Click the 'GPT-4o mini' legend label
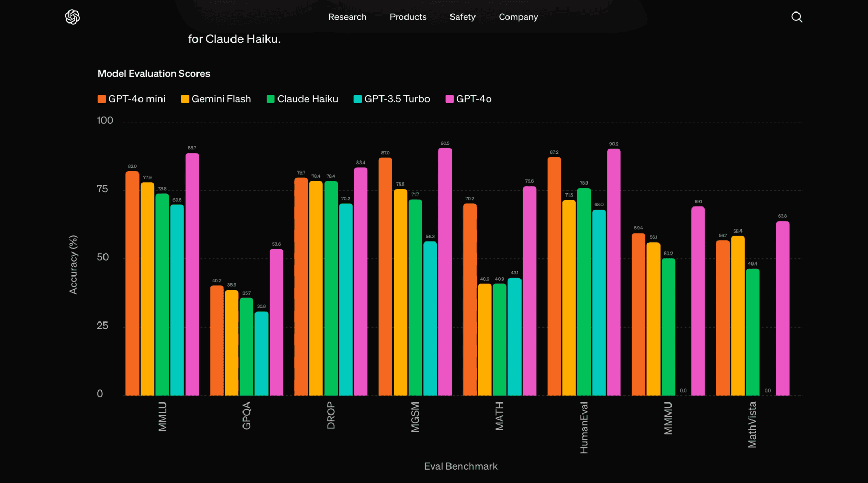The width and height of the screenshot is (868, 483). click(x=137, y=99)
